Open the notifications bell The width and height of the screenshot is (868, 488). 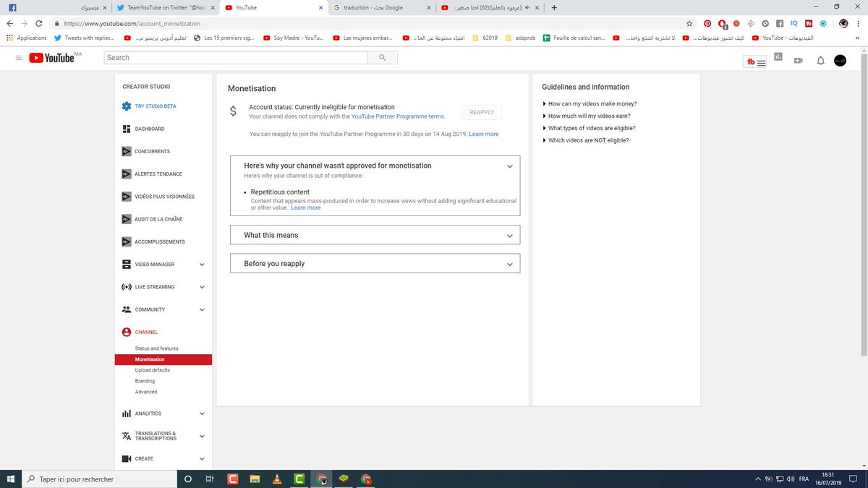coord(820,61)
